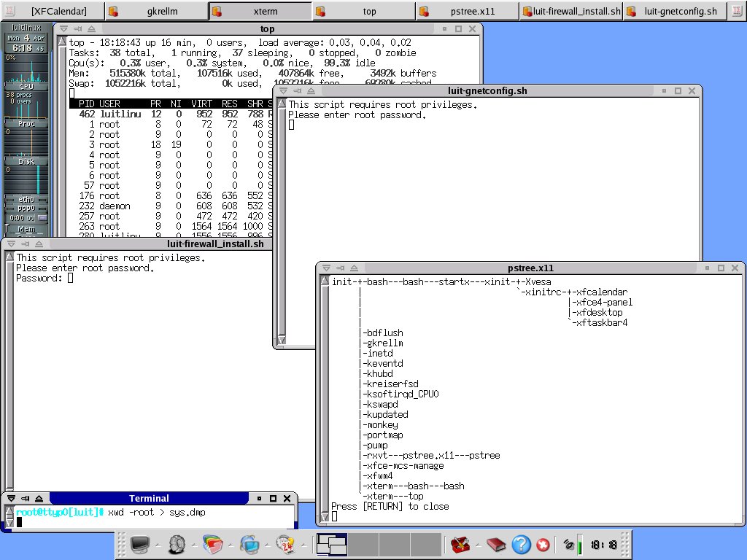Open window menu of luit-firewall_install.sh
The image size is (747, 560).
12,244
